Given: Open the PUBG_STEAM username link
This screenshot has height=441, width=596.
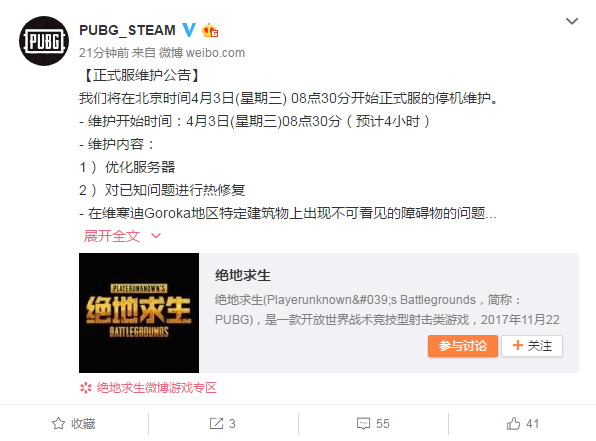Looking at the screenshot, I should coord(127,30).
